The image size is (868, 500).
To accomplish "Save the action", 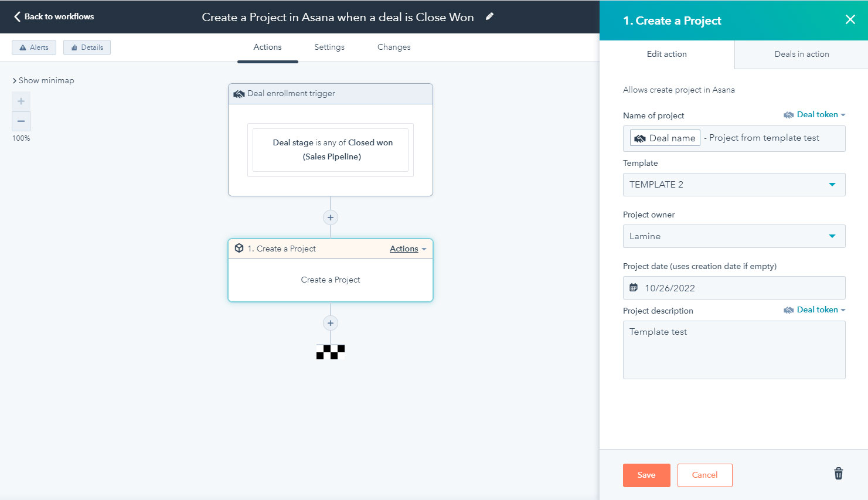I will [x=646, y=475].
